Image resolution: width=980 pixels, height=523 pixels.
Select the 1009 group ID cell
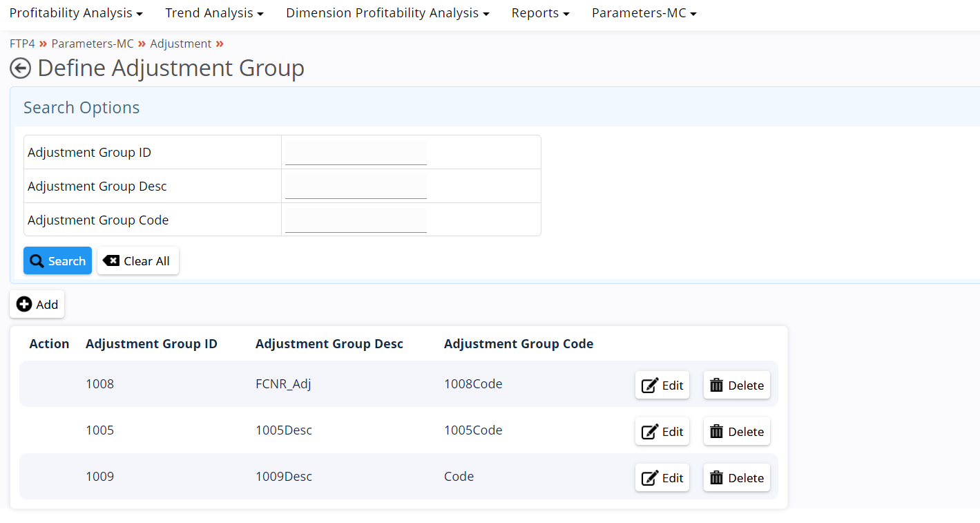coord(99,477)
